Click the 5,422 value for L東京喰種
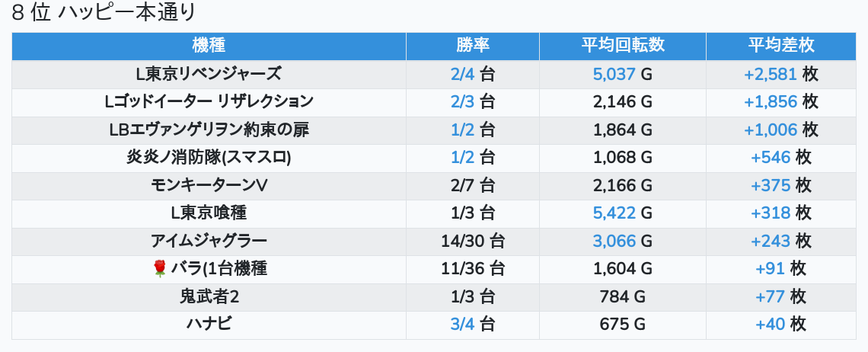The width and height of the screenshot is (868, 352). (614, 213)
